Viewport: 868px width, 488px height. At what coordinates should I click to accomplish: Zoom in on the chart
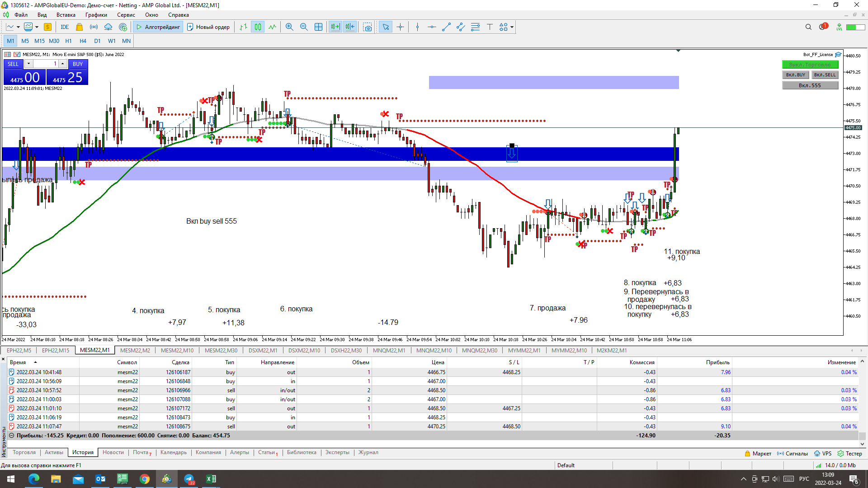click(x=289, y=27)
